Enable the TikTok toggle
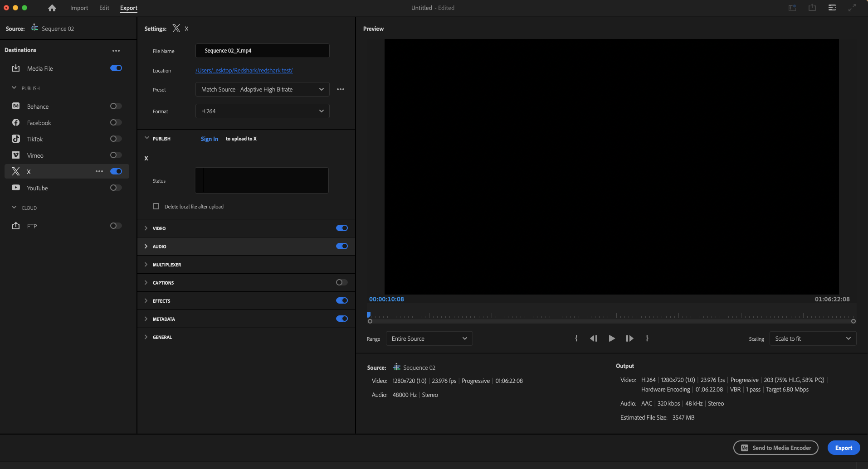Viewport: 868px width, 469px height. (x=116, y=139)
